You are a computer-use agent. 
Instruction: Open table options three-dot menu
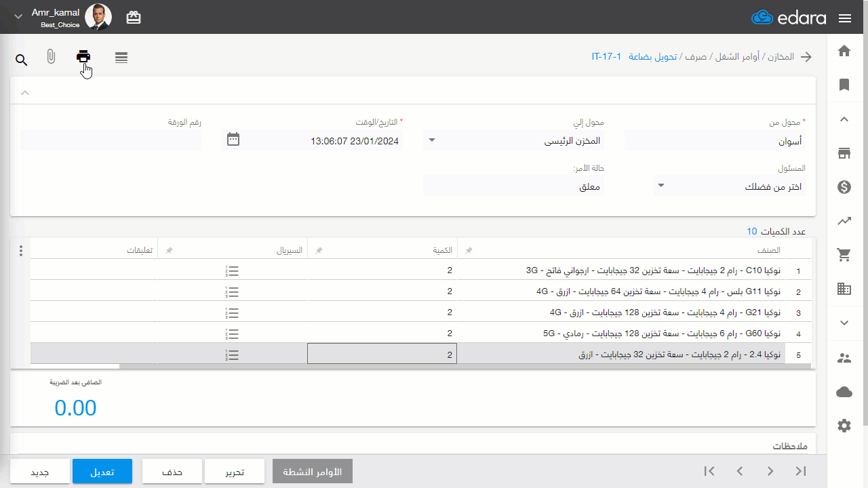point(21,251)
